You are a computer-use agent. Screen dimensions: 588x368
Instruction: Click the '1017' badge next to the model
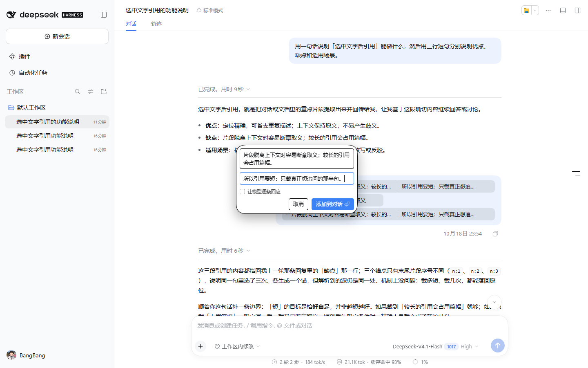[451, 346]
